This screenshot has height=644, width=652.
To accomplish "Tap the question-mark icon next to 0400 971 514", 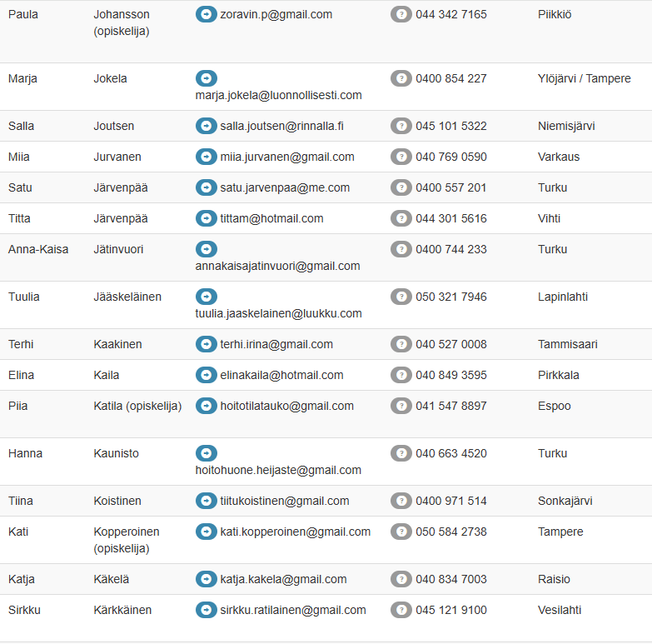I will click(401, 501).
